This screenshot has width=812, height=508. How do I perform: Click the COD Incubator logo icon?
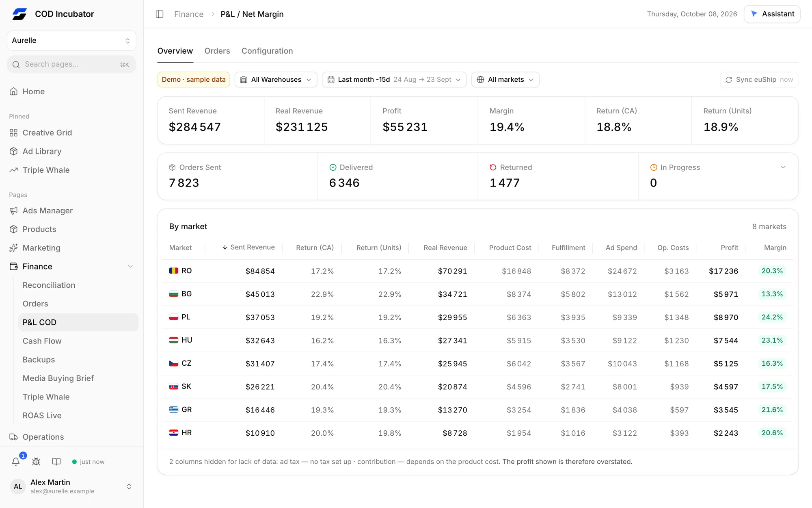pos(19,14)
